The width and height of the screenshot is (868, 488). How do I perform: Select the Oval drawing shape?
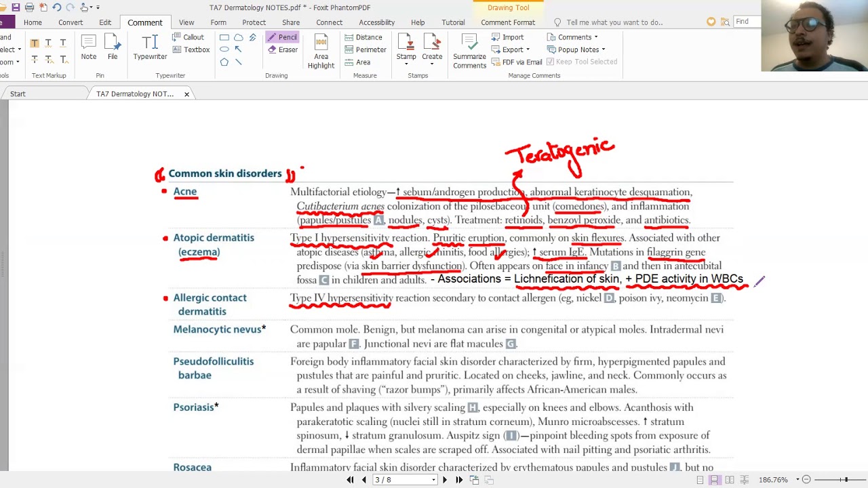[x=224, y=49]
